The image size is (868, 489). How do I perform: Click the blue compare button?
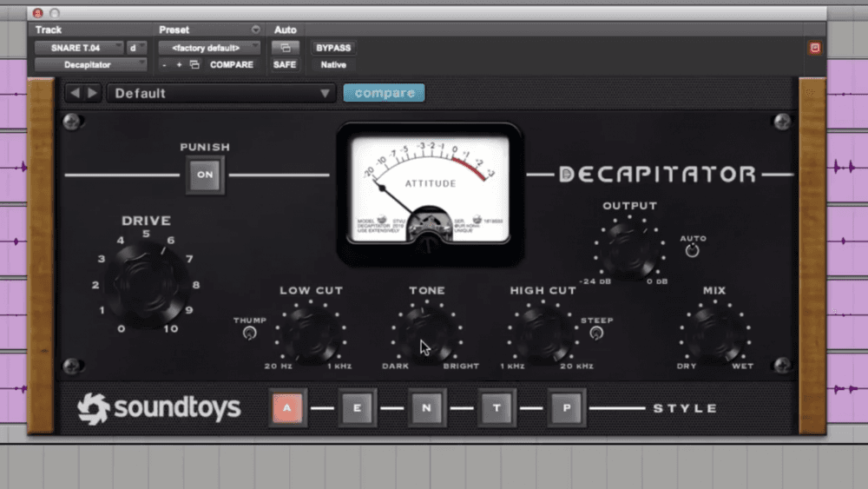[x=385, y=93]
